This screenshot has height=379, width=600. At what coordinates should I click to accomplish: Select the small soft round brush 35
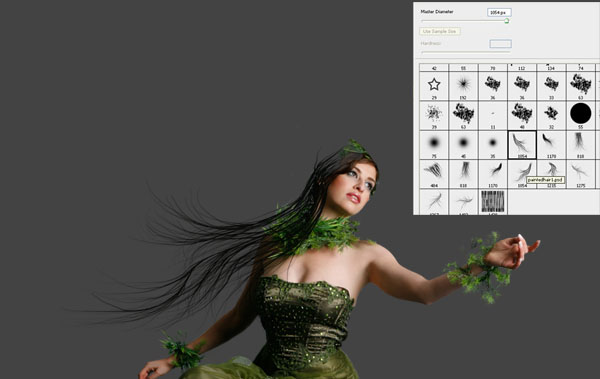[493, 145]
